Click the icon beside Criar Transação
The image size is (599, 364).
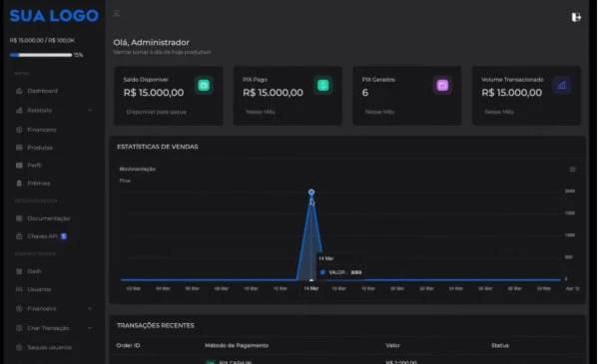pos(19,328)
